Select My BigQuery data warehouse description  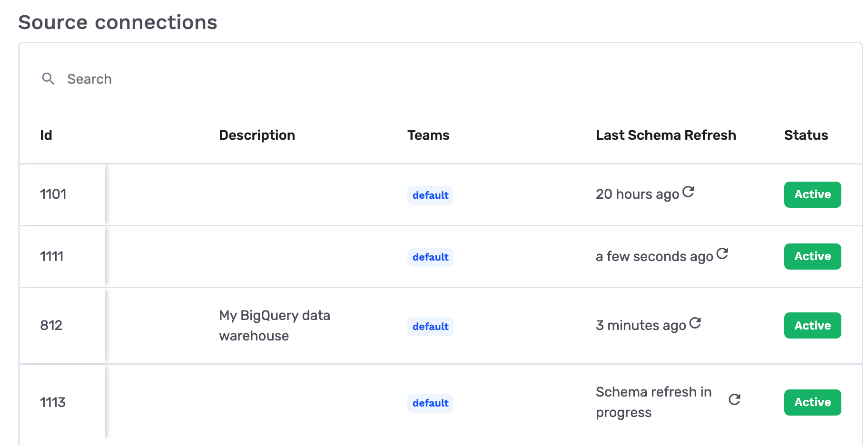click(x=274, y=325)
